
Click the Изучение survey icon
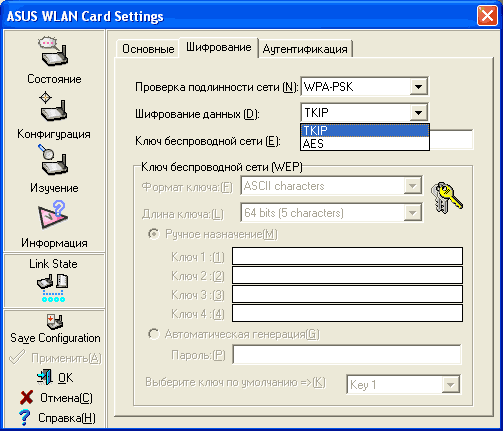[53, 160]
